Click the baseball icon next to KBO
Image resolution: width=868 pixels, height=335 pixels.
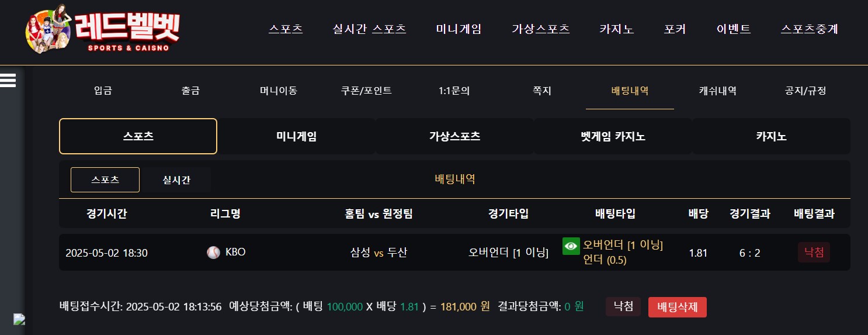point(213,253)
